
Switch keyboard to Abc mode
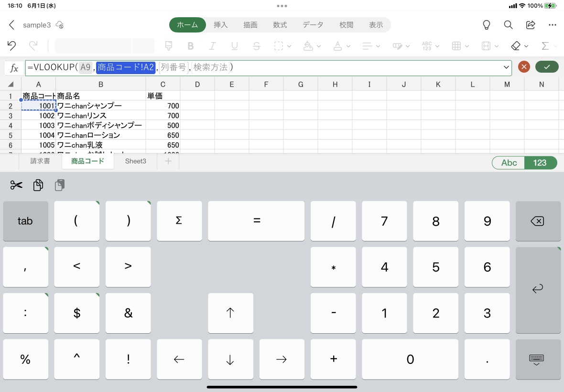[x=509, y=163]
